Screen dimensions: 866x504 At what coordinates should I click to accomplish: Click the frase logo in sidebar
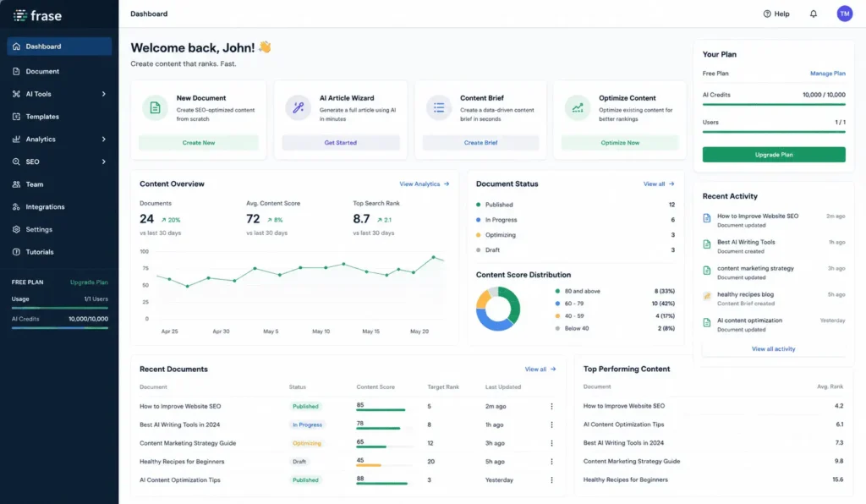pos(37,15)
